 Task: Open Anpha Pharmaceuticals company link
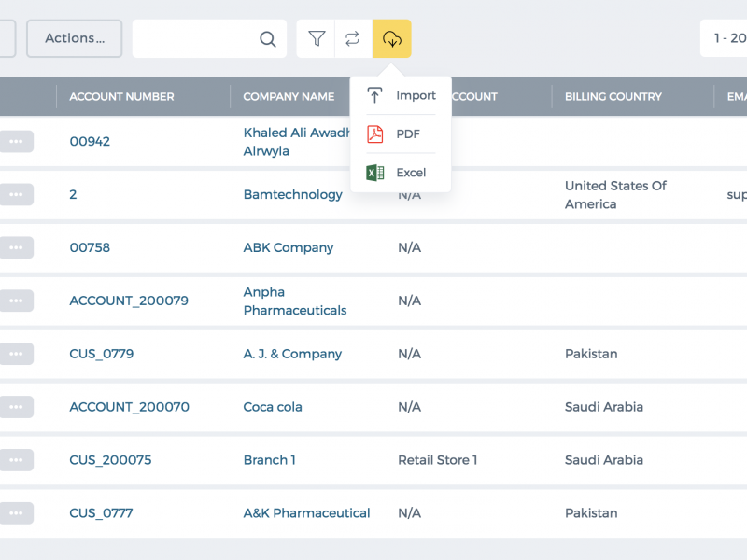pos(295,301)
